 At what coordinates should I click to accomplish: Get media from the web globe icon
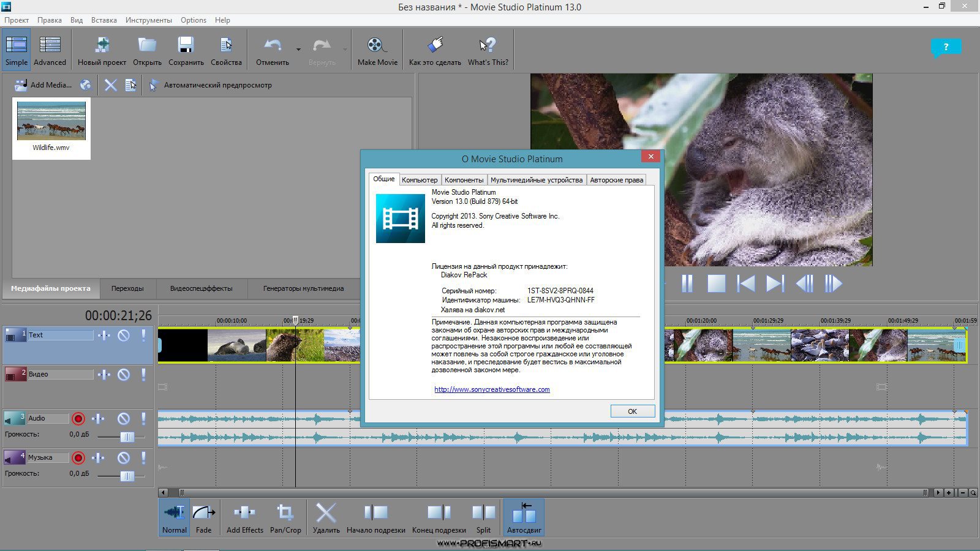pos(86,85)
